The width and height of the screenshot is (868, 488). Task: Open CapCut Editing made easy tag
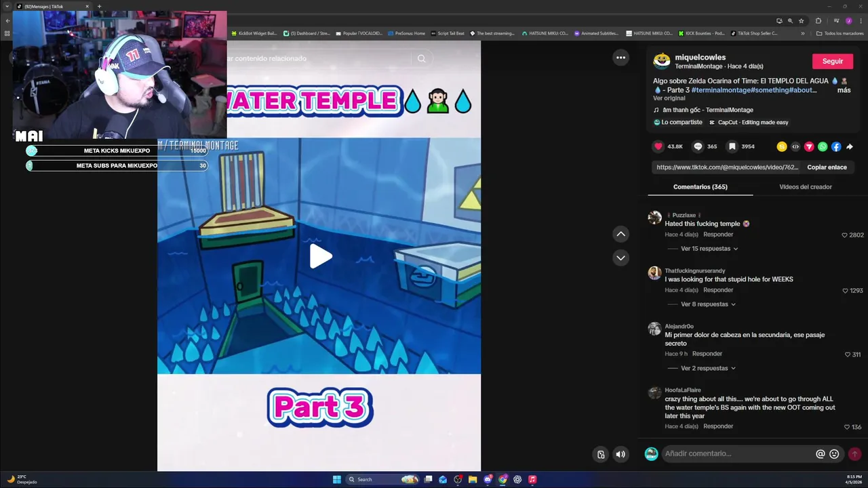click(749, 123)
